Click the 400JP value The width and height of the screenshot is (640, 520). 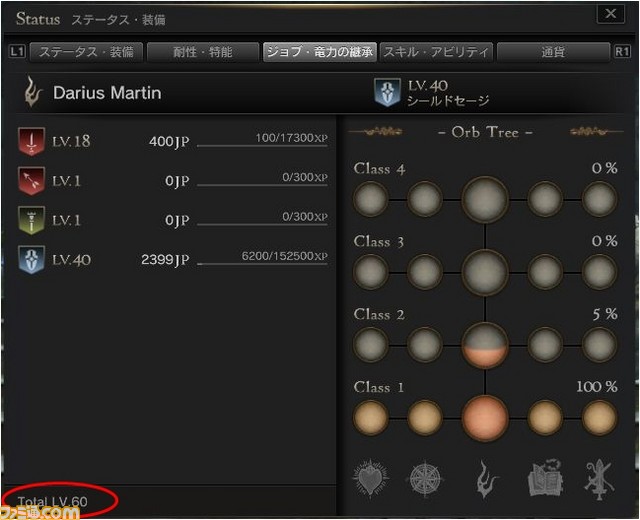click(x=169, y=142)
